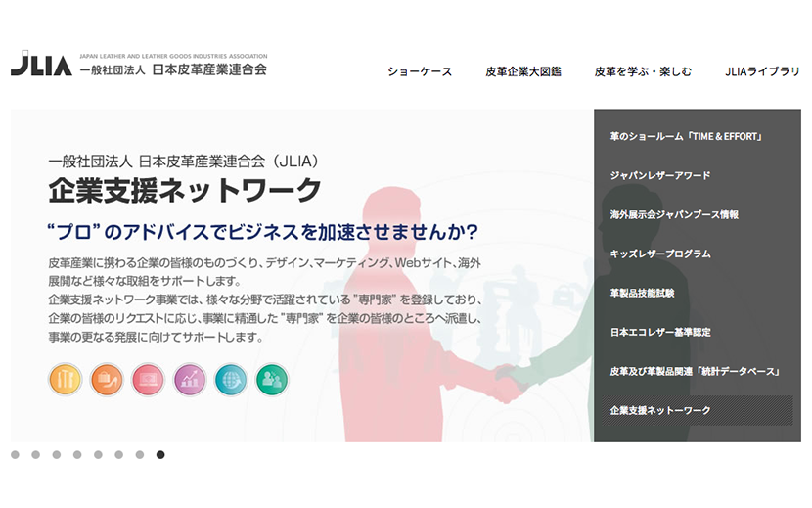
Task: Go to the seventh carousel slide dot
Action: point(139,454)
